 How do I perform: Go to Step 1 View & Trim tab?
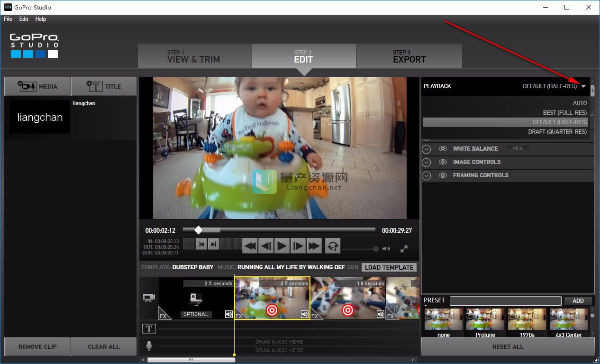click(195, 56)
